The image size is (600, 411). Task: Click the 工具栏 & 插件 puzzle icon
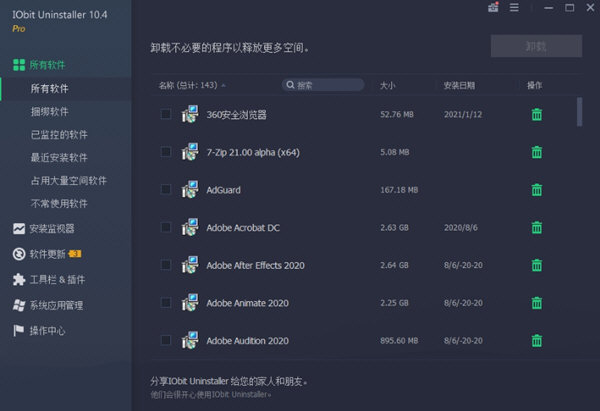18,280
